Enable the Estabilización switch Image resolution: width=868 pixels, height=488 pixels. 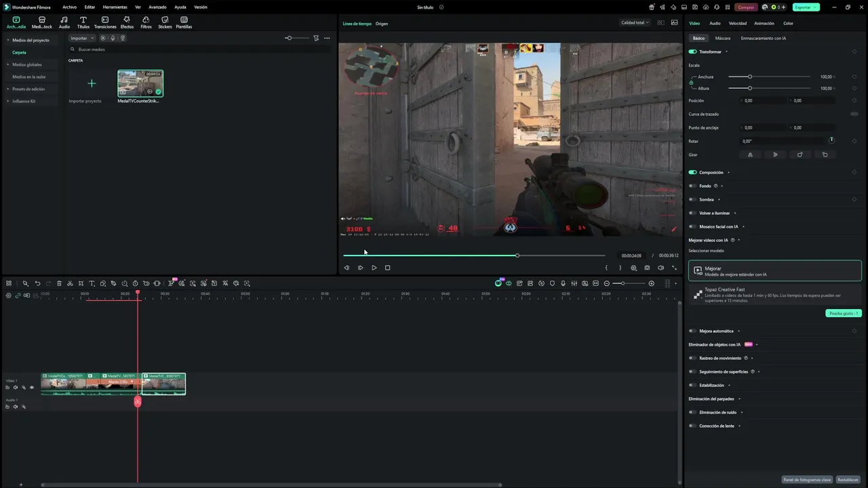tap(692, 385)
